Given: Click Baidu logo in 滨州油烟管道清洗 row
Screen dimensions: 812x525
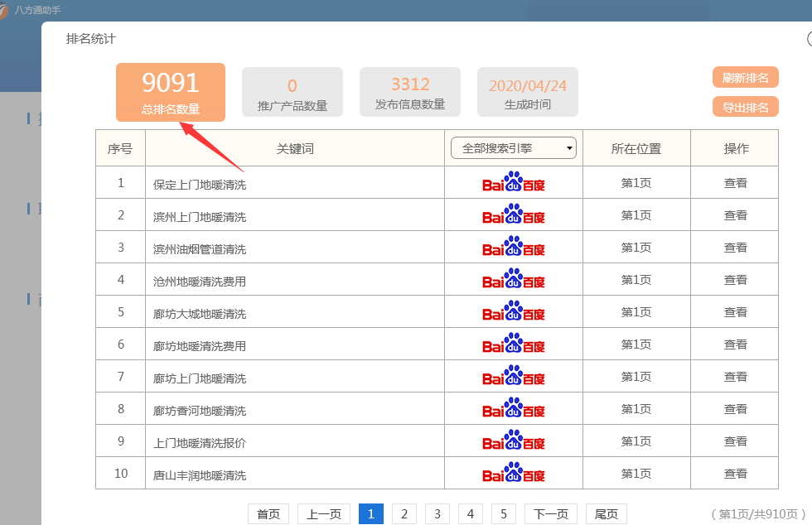Looking at the screenshot, I should (x=513, y=247).
